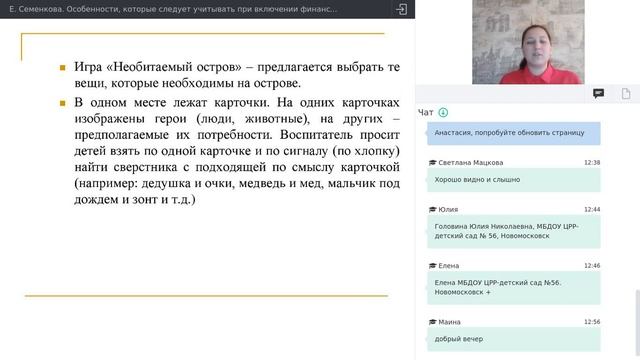Click slide bullet about 'Необитаемый остров' game

pyautogui.click(x=237, y=75)
